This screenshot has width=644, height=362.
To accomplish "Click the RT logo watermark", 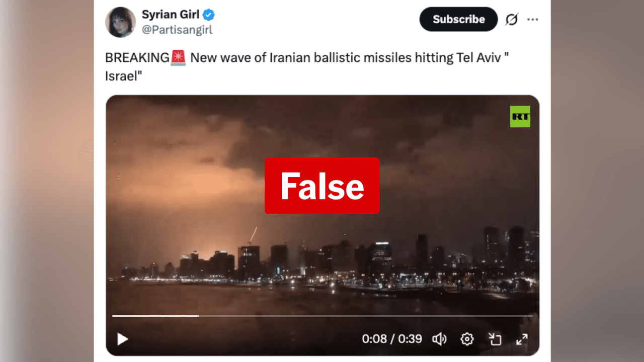I will click(520, 116).
